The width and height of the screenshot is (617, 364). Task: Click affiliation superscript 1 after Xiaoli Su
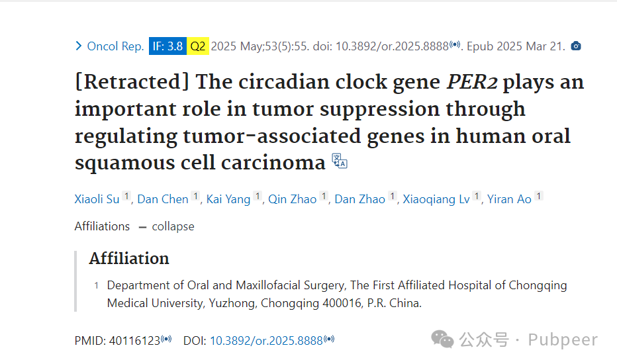coord(126,196)
